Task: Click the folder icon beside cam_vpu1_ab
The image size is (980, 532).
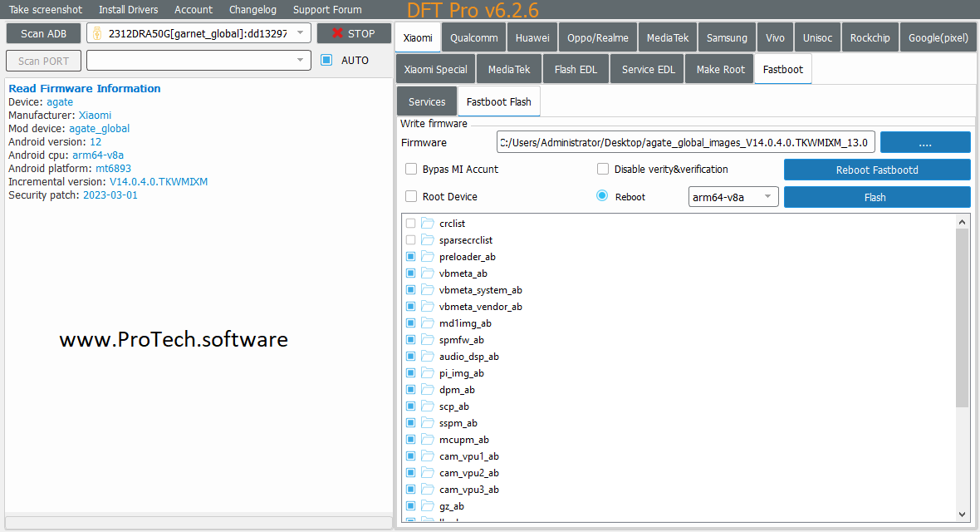Action: point(428,456)
